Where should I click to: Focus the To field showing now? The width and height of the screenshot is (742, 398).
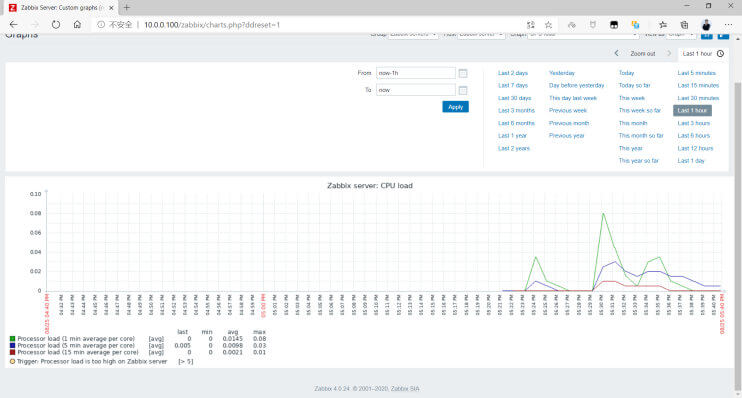(415, 90)
